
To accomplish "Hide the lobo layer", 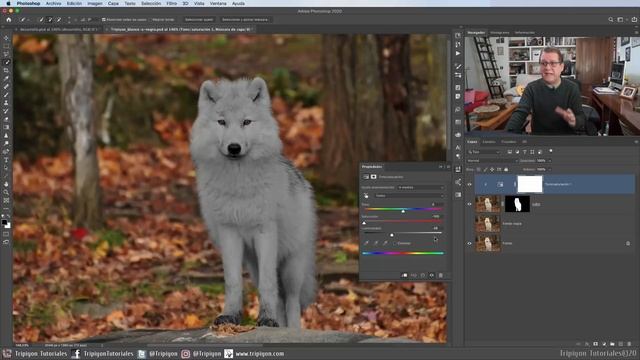I will 469,204.
